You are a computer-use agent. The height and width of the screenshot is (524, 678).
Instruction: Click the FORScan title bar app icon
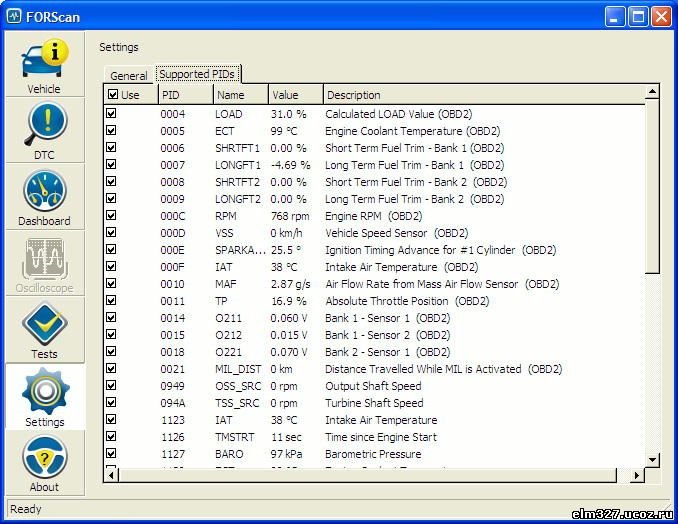14,16
